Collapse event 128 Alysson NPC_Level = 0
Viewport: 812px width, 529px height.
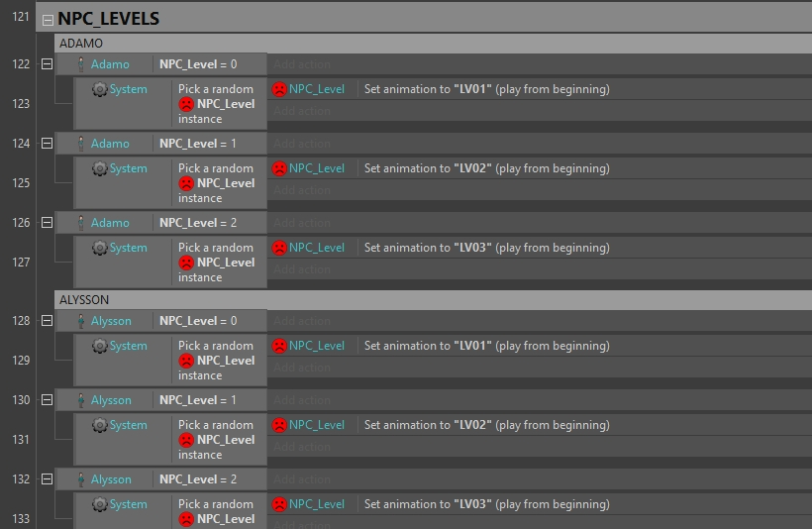point(48,321)
